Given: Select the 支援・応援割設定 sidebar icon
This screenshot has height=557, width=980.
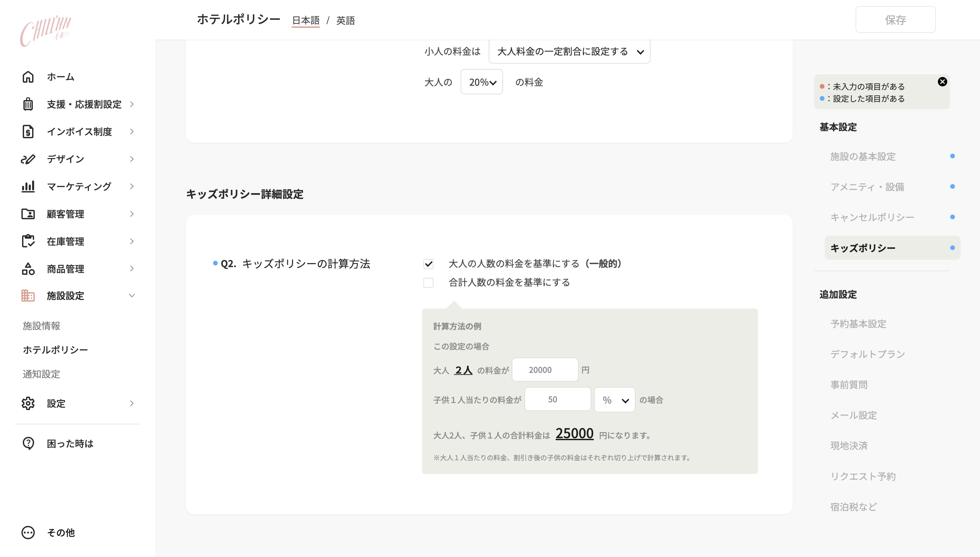Looking at the screenshot, I should click(28, 104).
